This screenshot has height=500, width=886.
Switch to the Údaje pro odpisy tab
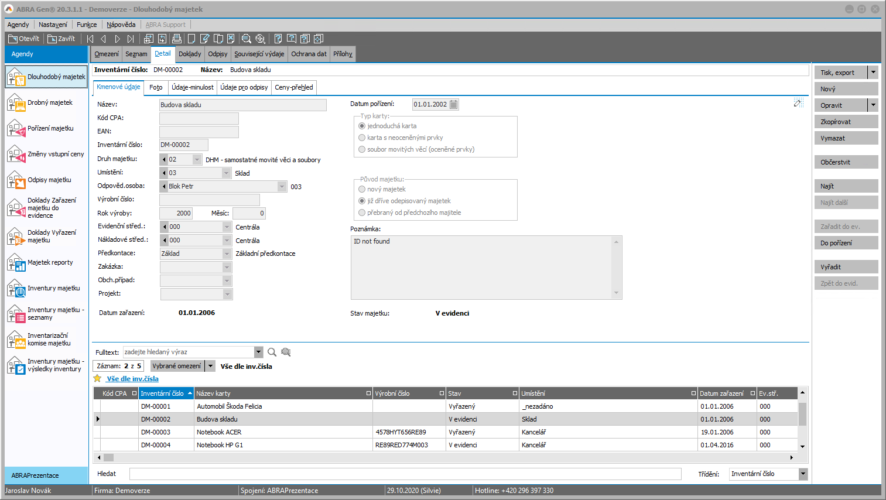[245, 87]
